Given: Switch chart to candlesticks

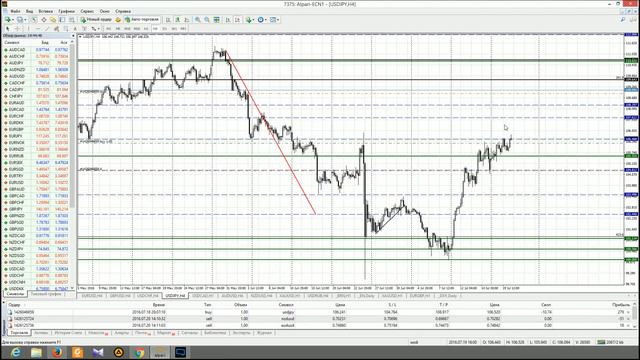Looking at the screenshot, I should click(x=177, y=20).
